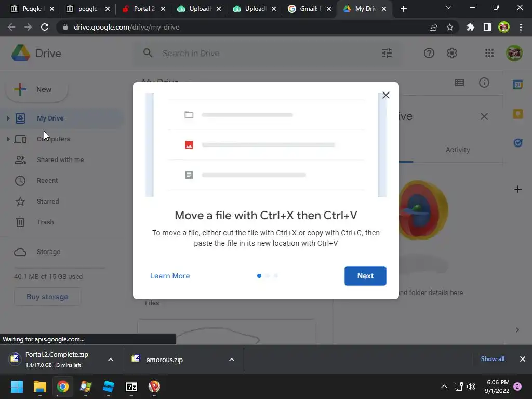Click the Buy storage button
Viewport: 532px width, 399px height.
(x=47, y=297)
